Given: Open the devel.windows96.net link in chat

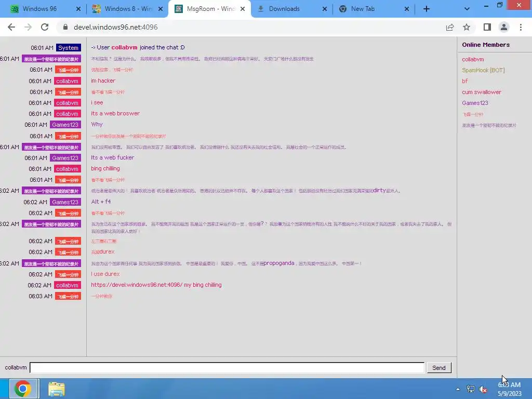Looking at the screenshot, I should point(137,285).
